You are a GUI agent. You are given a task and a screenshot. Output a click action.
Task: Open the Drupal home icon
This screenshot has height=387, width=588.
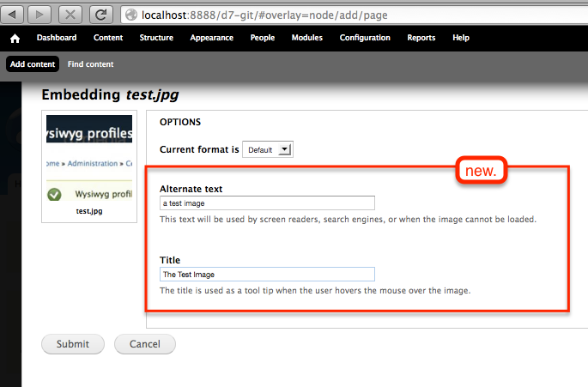point(15,39)
